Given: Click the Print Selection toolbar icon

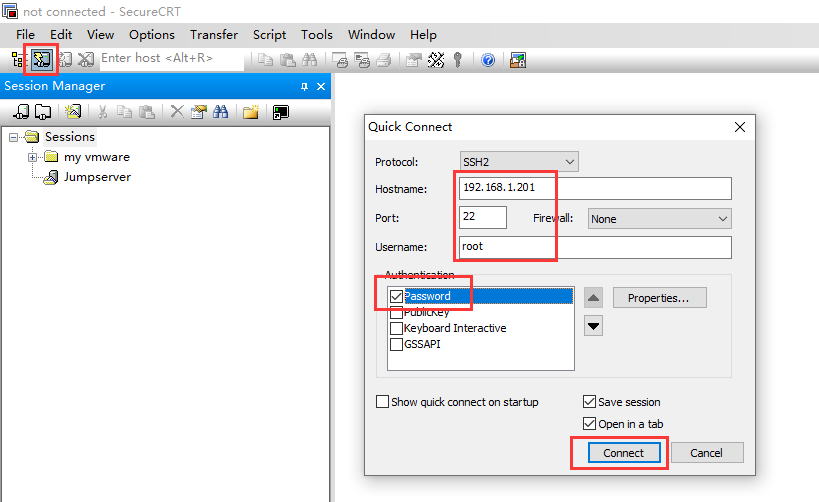Looking at the screenshot, I should click(362, 60).
